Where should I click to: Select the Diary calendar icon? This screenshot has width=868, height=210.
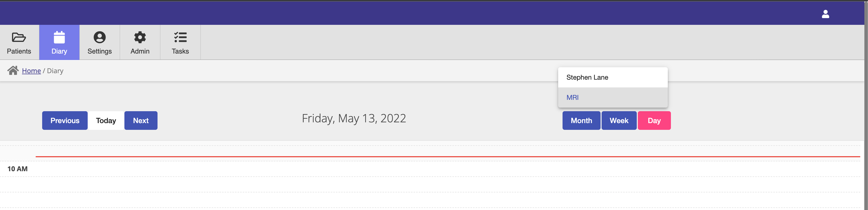click(x=59, y=37)
